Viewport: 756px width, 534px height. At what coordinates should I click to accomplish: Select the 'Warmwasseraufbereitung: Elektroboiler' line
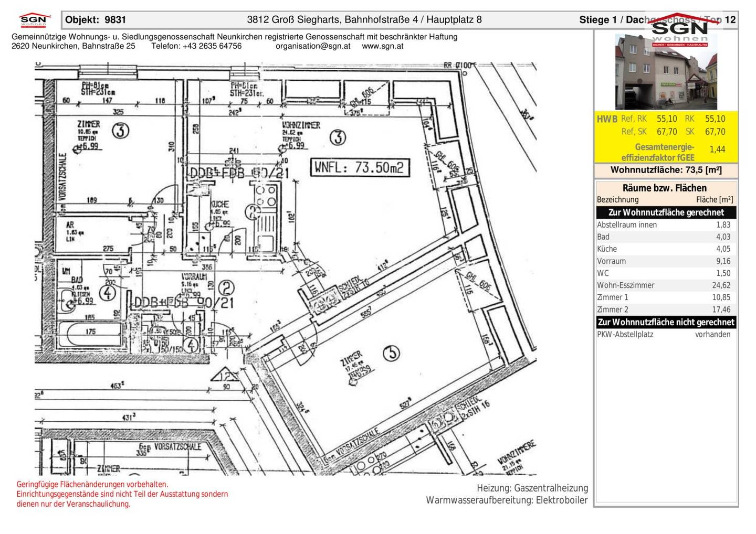click(x=507, y=500)
